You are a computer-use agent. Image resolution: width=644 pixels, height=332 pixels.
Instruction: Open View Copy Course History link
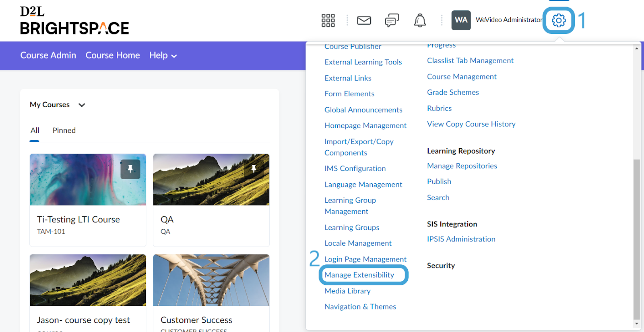point(471,124)
